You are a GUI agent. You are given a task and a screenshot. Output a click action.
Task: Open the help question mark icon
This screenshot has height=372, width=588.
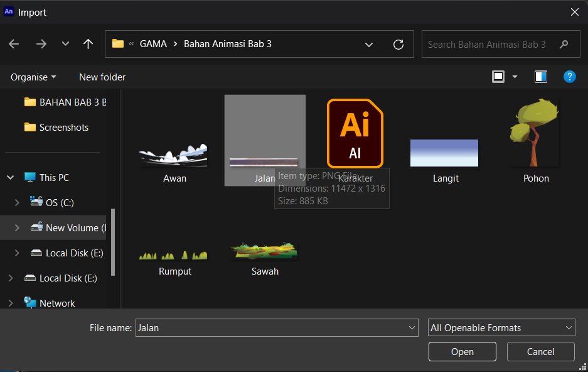(x=569, y=77)
